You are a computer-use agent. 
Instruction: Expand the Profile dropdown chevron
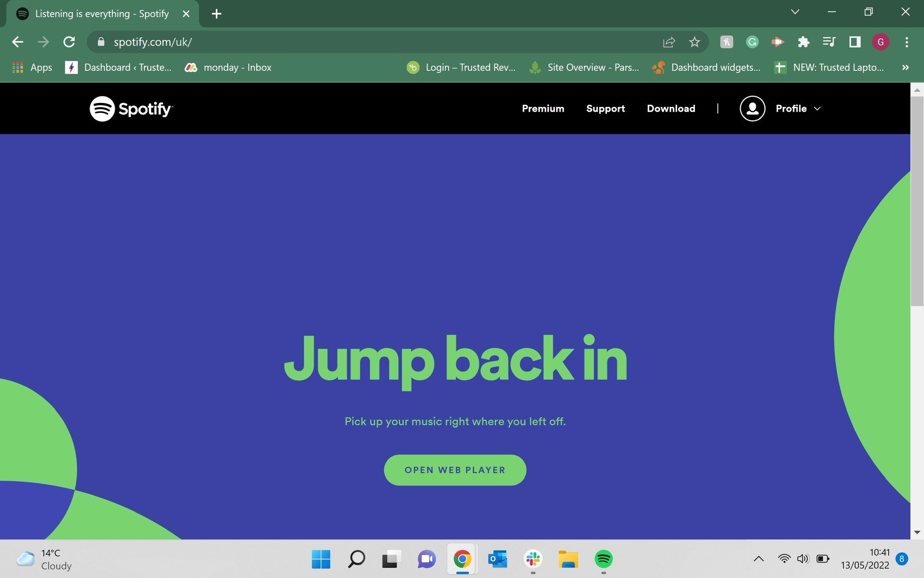click(x=817, y=109)
